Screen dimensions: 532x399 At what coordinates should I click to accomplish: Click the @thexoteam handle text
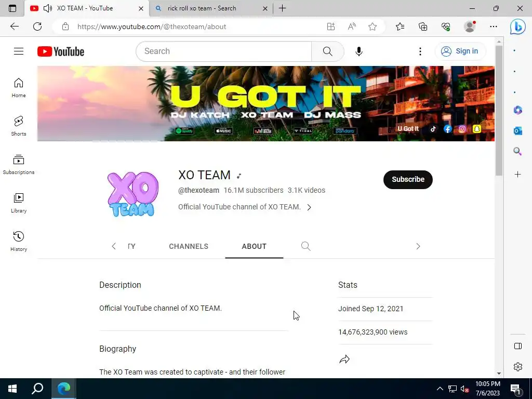click(198, 190)
